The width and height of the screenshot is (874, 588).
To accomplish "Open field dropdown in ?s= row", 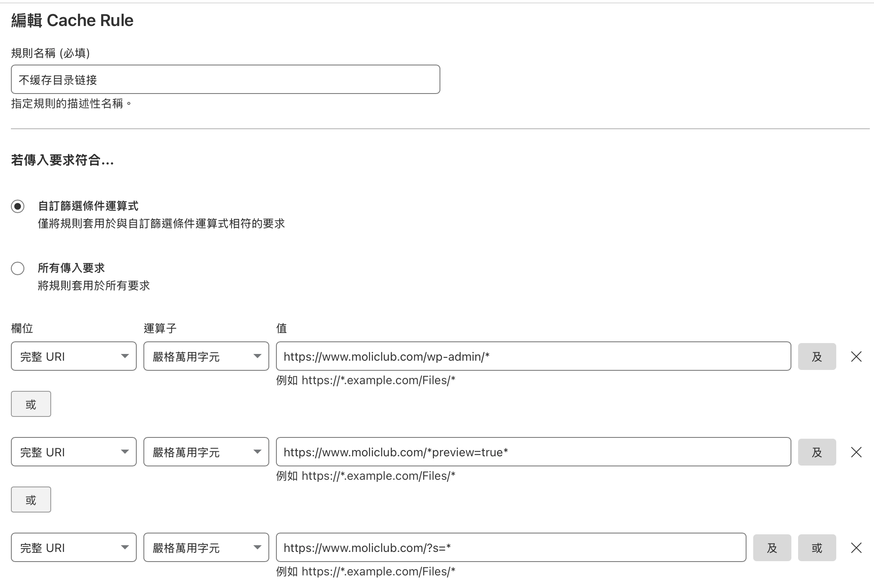I will 74,547.
